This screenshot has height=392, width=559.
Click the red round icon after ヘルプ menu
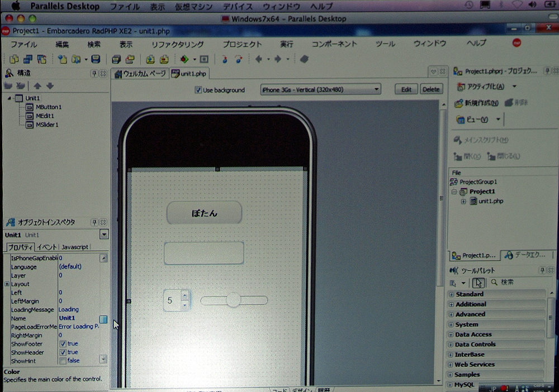(517, 43)
